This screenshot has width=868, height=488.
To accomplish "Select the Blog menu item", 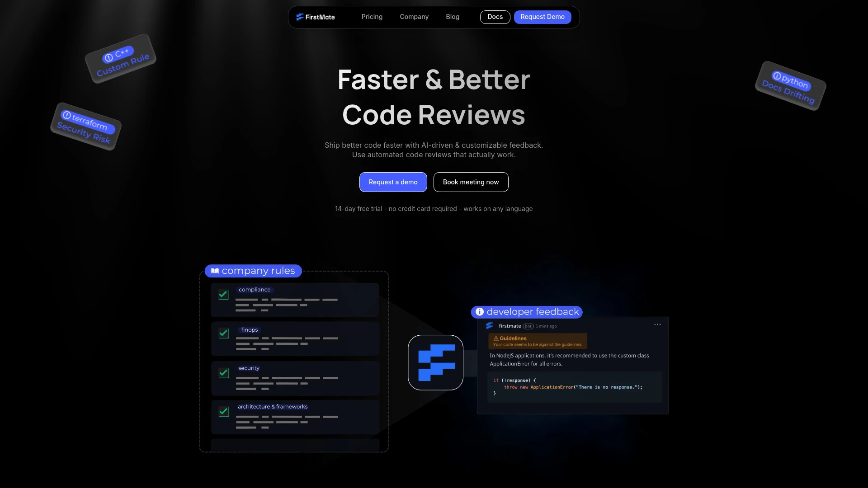I will (x=452, y=17).
